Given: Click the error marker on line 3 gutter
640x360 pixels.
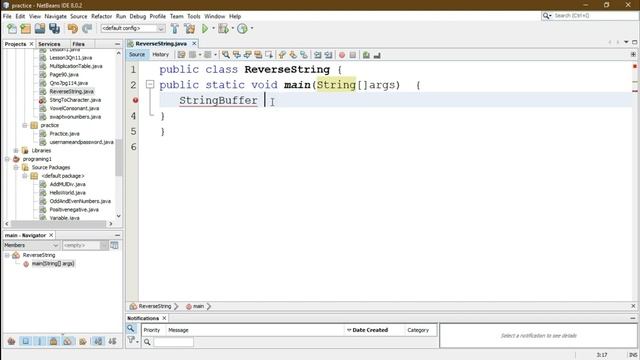Looking at the screenshot, I should pyautogui.click(x=136, y=100).
